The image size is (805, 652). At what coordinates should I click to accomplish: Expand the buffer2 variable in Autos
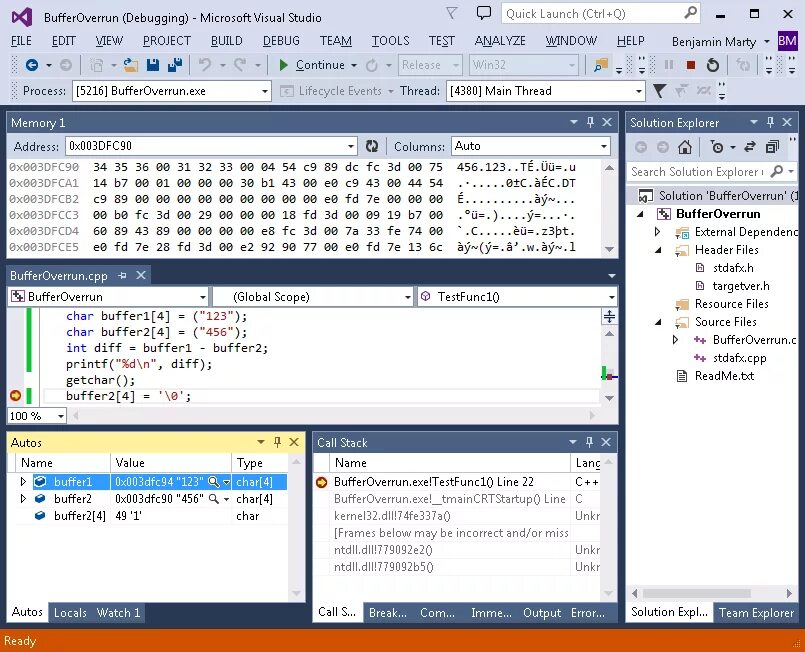click(23, 498)
